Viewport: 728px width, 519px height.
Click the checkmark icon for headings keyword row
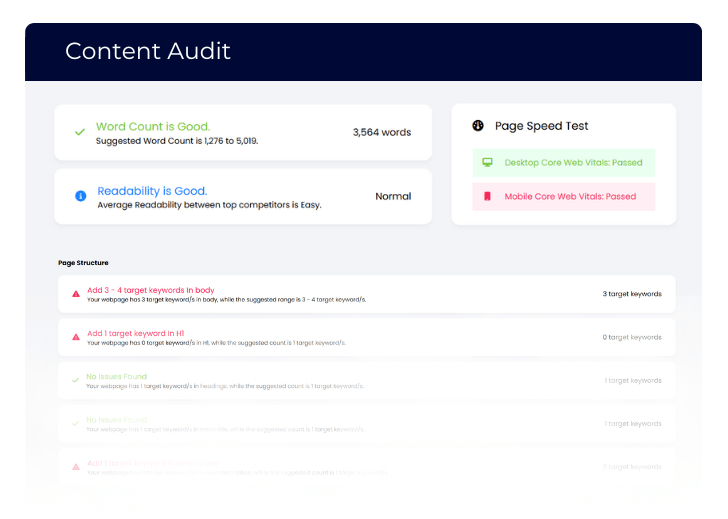tap(75, 380)
